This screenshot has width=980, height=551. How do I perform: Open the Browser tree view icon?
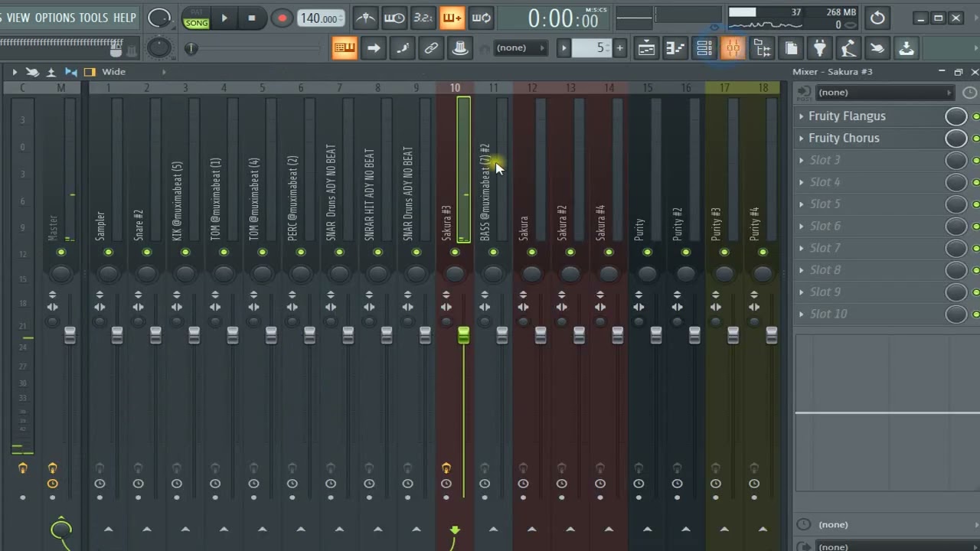(762, 48)
